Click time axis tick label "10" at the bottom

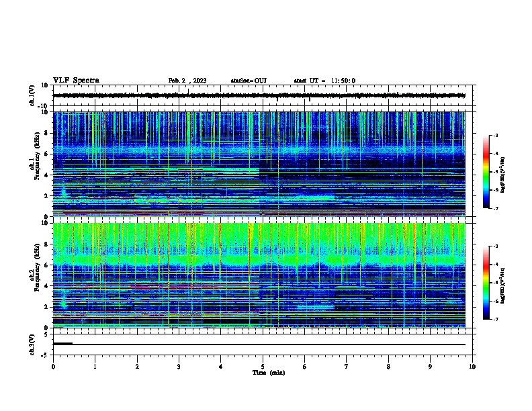pos(472,367)
